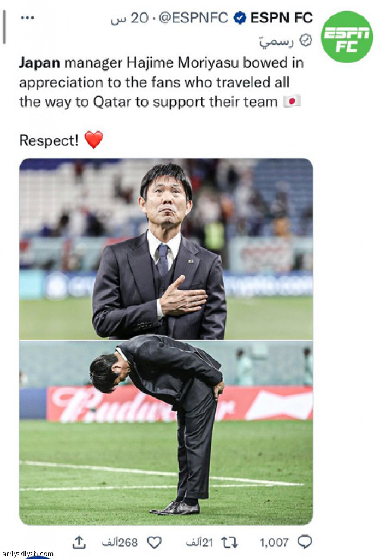Click the retweet count 21 ألف
392x559 pixels.
[x=199, y=542]
